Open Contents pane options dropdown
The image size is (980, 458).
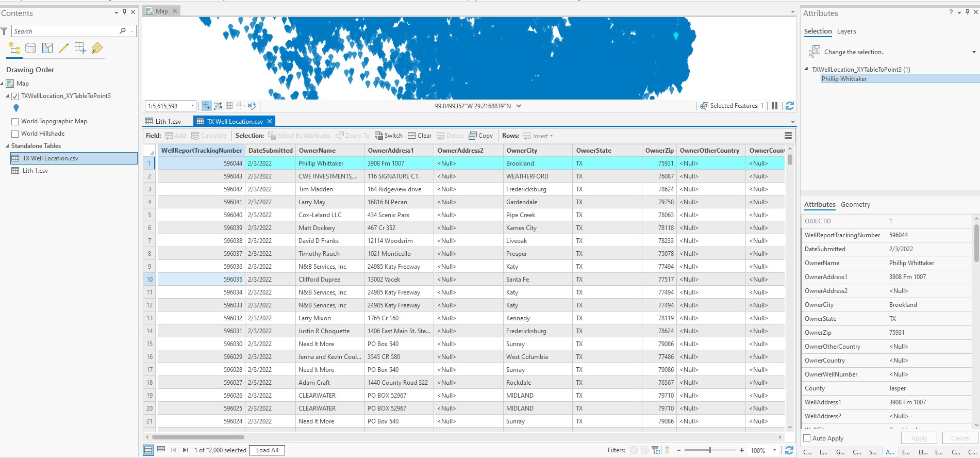[116, 12]
